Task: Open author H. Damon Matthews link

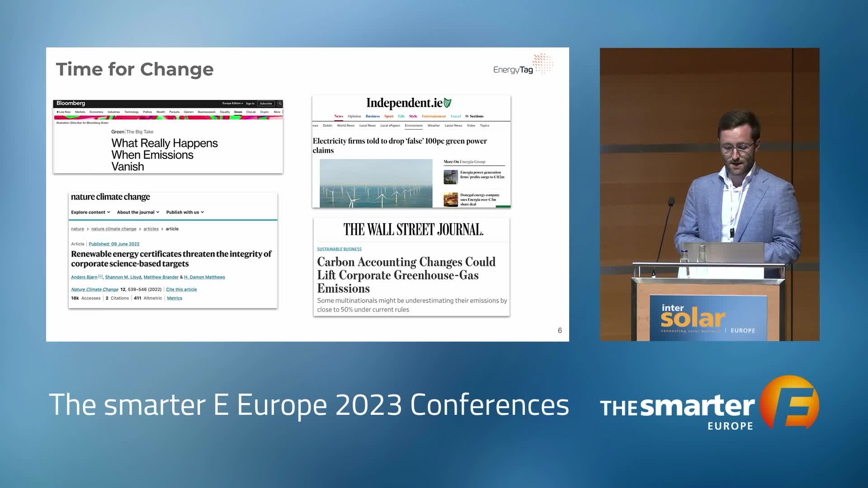Action: coord(204,277)
